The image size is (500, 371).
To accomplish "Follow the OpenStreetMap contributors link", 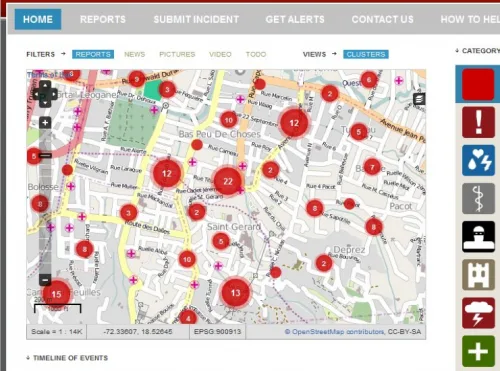I will click(334, 332).
